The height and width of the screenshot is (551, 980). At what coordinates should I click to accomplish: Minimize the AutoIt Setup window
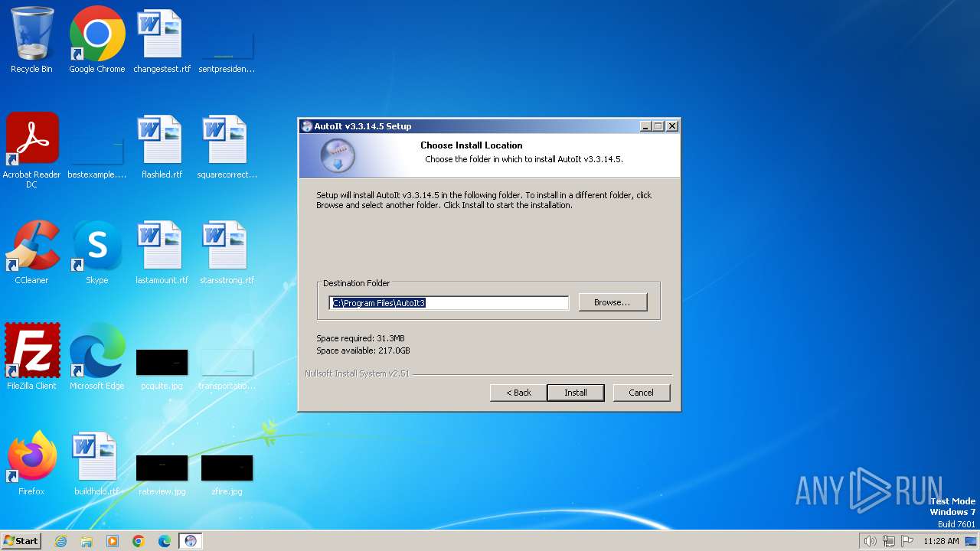click(x=645, y=126)
